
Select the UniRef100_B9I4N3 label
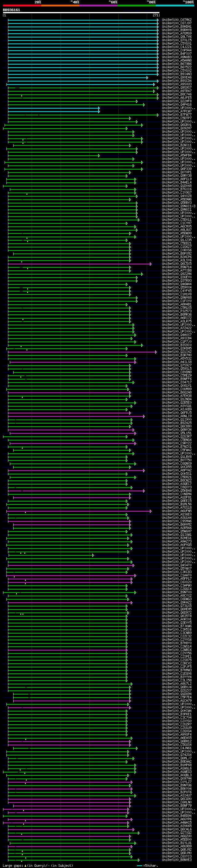tap(176, 74)
